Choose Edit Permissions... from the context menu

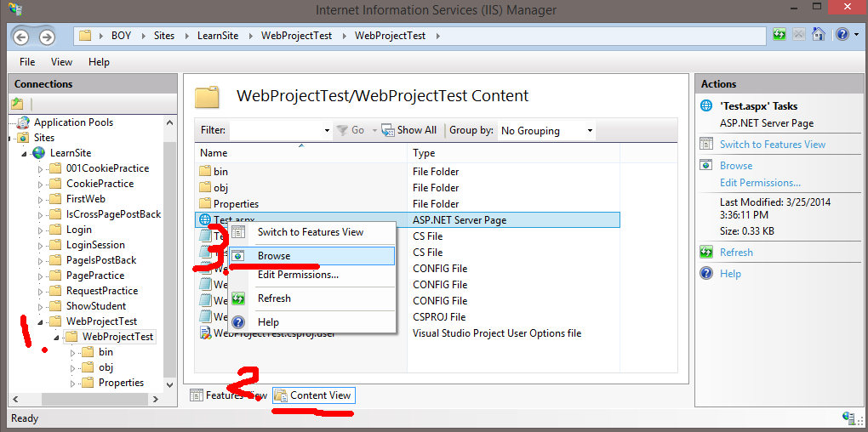click(x=312, y=275)
